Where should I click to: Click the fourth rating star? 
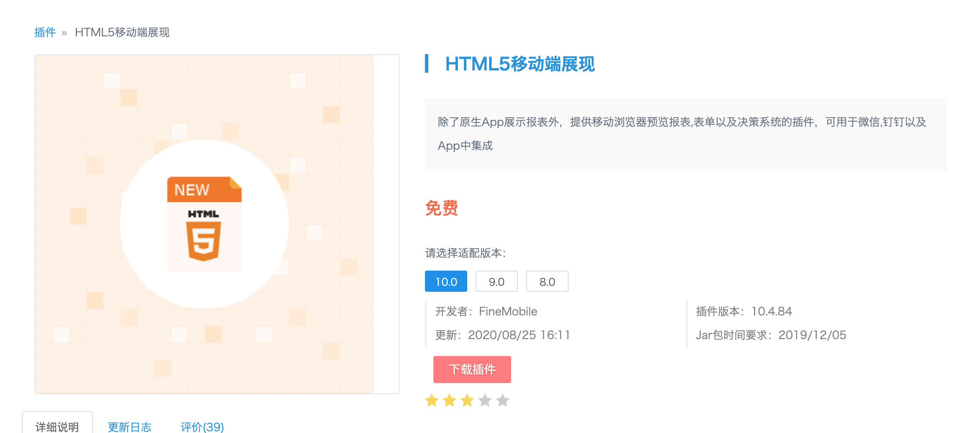tap(485, 400)
